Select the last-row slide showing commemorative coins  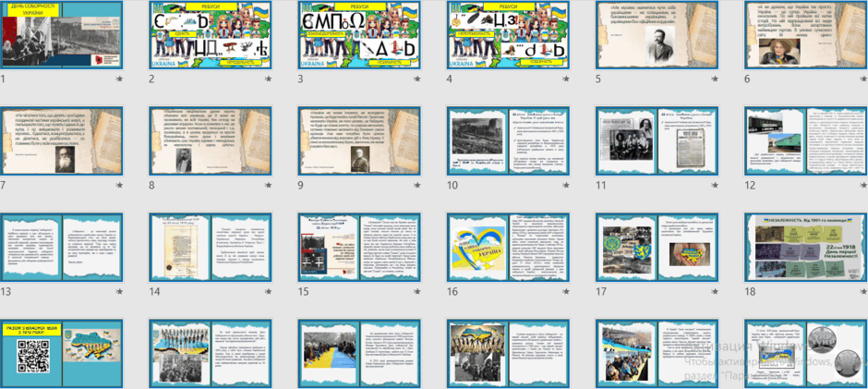point(806,354)
